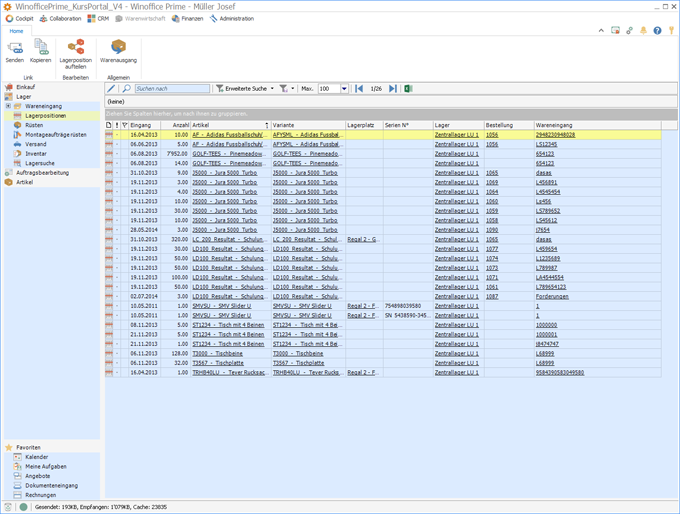Open Meine Aufgaben favorite
The image size is (680, 514).
46,466
